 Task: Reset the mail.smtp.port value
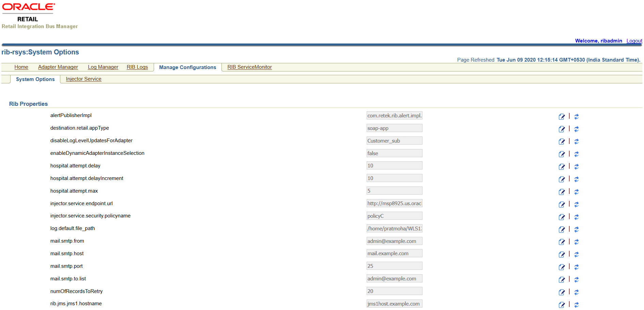(577, 267)
